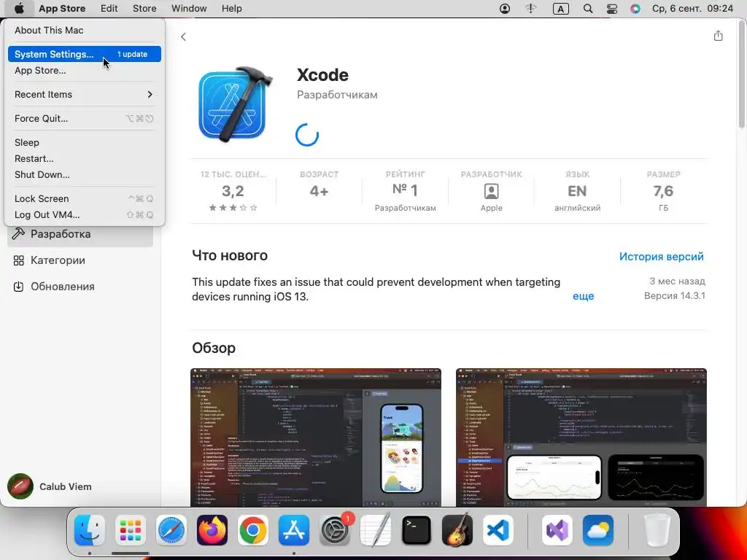Screen dimensions: 747x560
Task: Expand the Recent Items submenu
Action: (85, 94)
